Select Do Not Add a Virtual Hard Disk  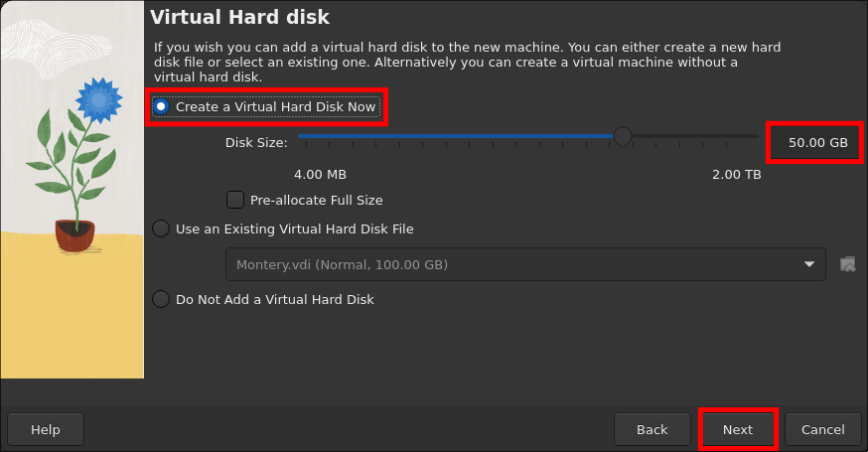[x=161, y=299]
